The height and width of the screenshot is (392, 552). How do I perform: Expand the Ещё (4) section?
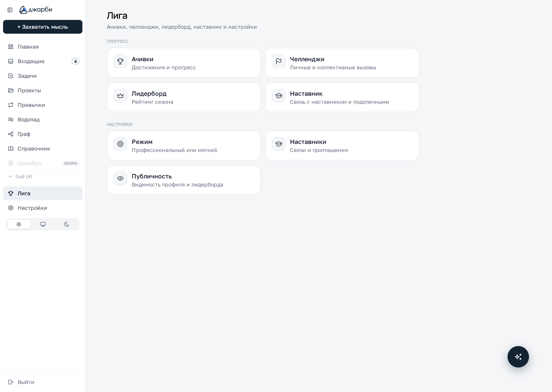tap(20, 176)
